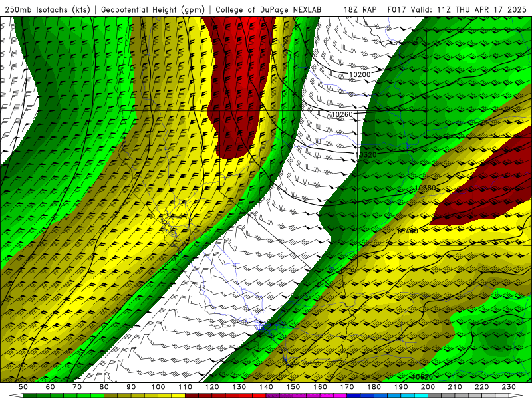Select the "18Z RAP" model run text
532x399 pixels.
point(360,9)
